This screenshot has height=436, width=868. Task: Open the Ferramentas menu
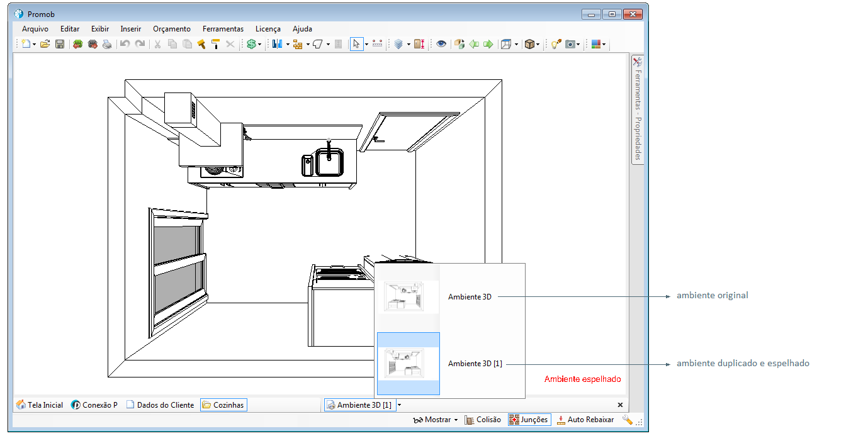(223, 29)
